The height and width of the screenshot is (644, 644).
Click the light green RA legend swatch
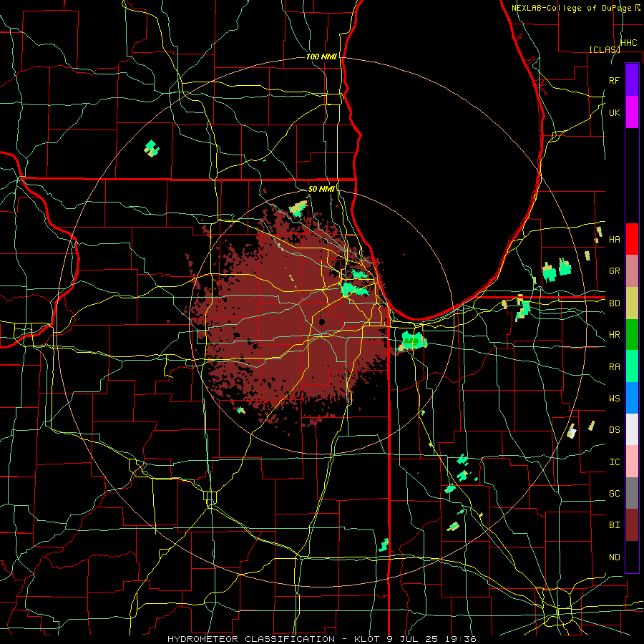pyautogui.click(x=632, y=366)
